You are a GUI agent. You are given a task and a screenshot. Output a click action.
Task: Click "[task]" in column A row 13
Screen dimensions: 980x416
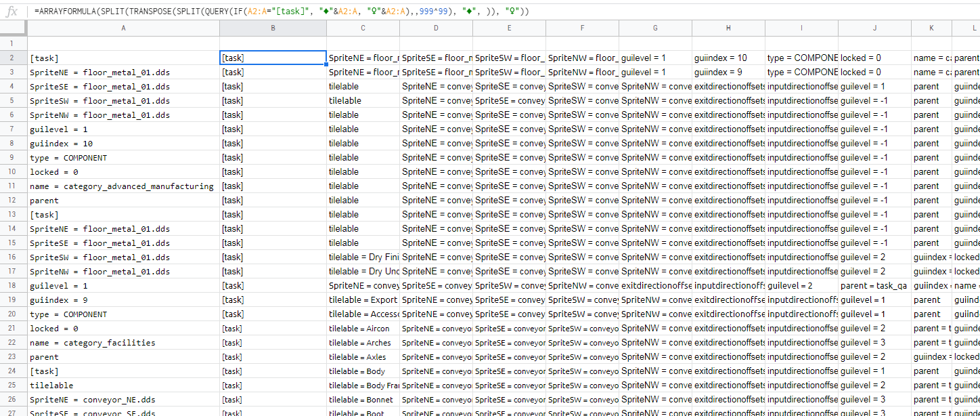pyautogui.click(x=123, y=214)
